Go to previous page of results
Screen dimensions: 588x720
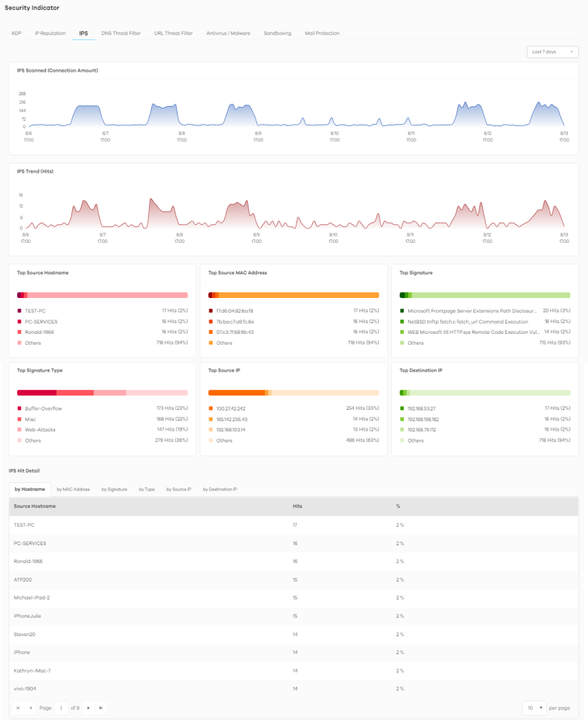[x=30, y=708]
